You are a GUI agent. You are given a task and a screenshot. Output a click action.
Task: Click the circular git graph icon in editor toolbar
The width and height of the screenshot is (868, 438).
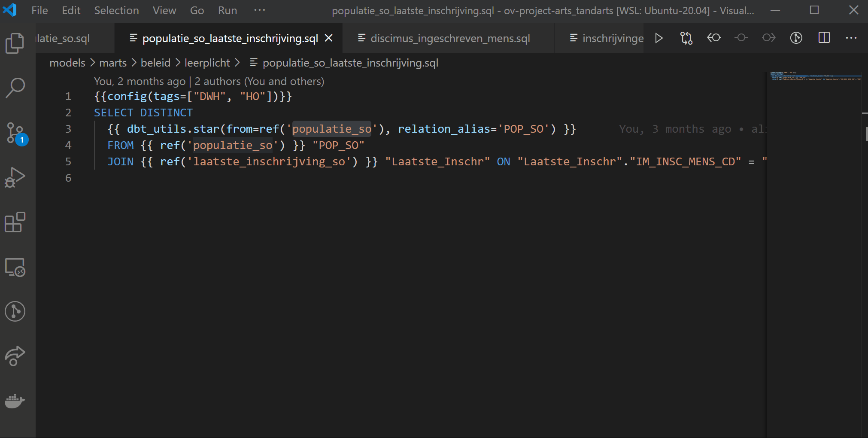click(796, 38)
